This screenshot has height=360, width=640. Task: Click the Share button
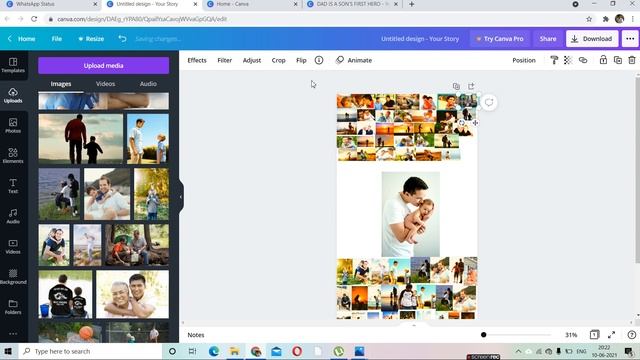548,39
